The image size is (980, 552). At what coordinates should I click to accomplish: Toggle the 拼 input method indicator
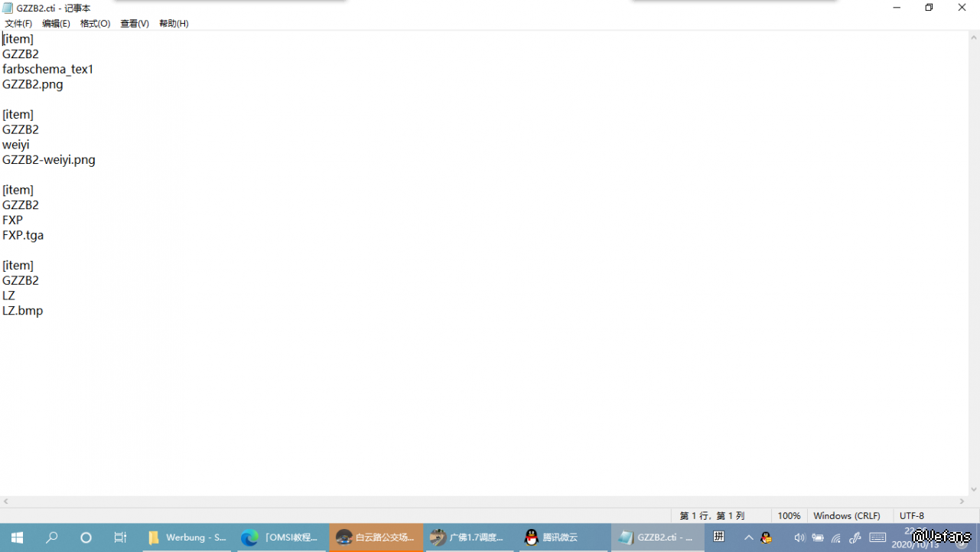pyautogui.click(x=719, y=537)
